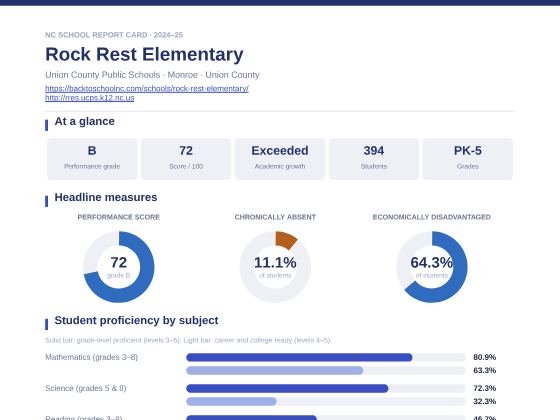Click the Student proficiency by subject heading
This screenshot has height=420, width=560.
[x=136, y=320]
